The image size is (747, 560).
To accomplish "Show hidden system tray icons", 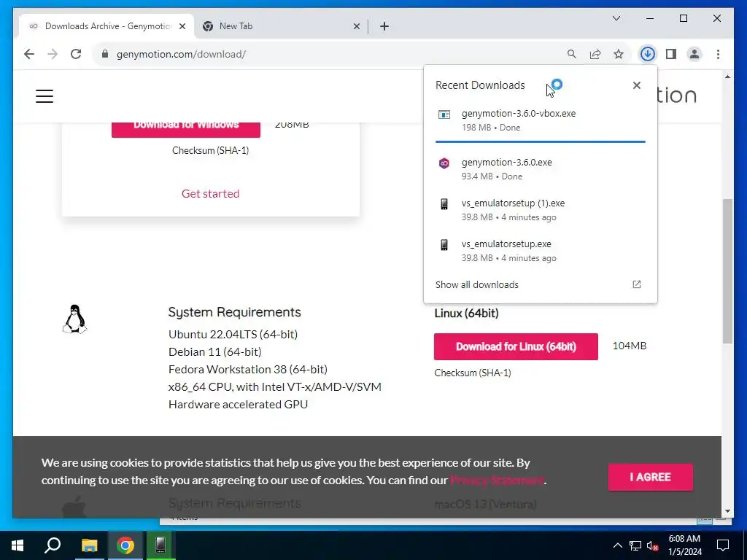I will pos(617,545).
